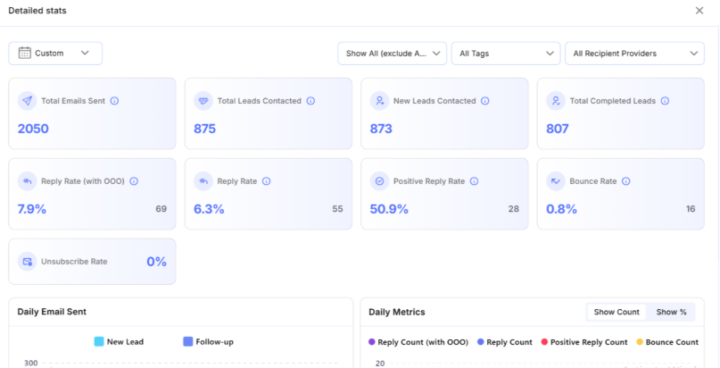The height and width of the screenshot is (368, 720).
Task: Toggle New Lead series in Daily Email Sent
Action: [119, 341]
